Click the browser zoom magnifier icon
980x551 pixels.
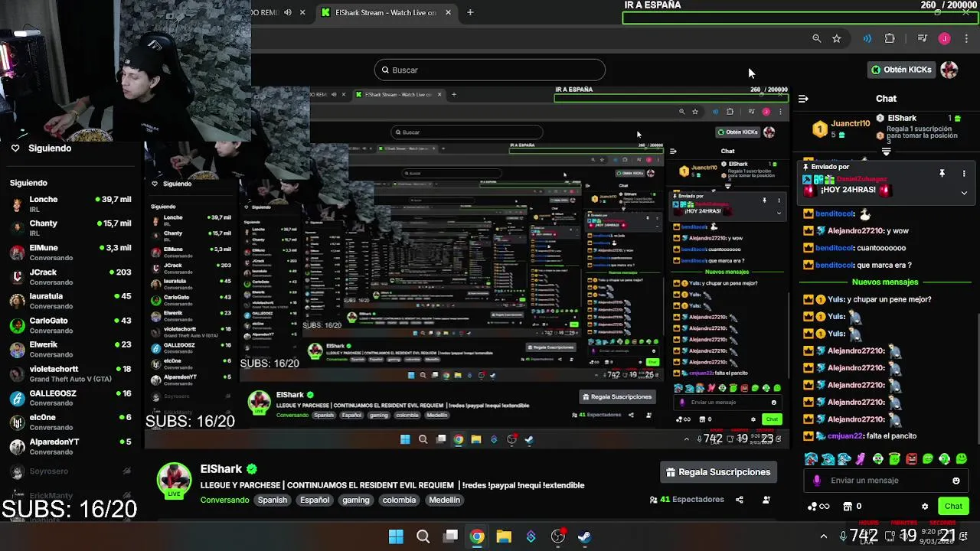coord(816,38)
